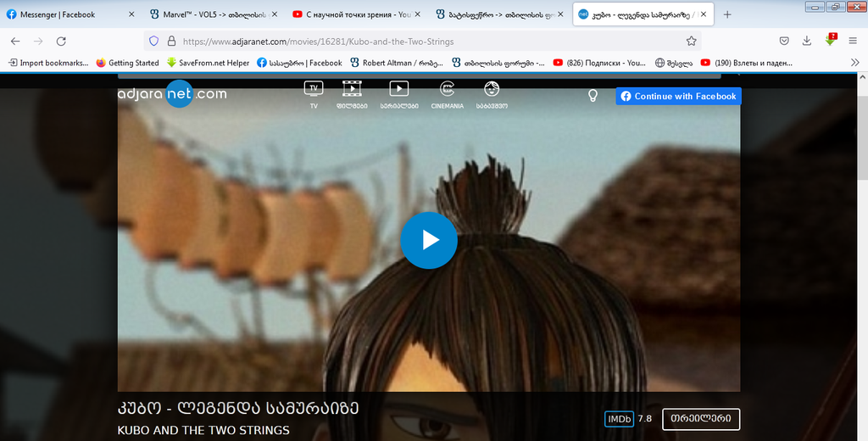Screen dimensions: 868x441
Task: Open Robert Altman bookmark
Action: (x=397, y=63)
